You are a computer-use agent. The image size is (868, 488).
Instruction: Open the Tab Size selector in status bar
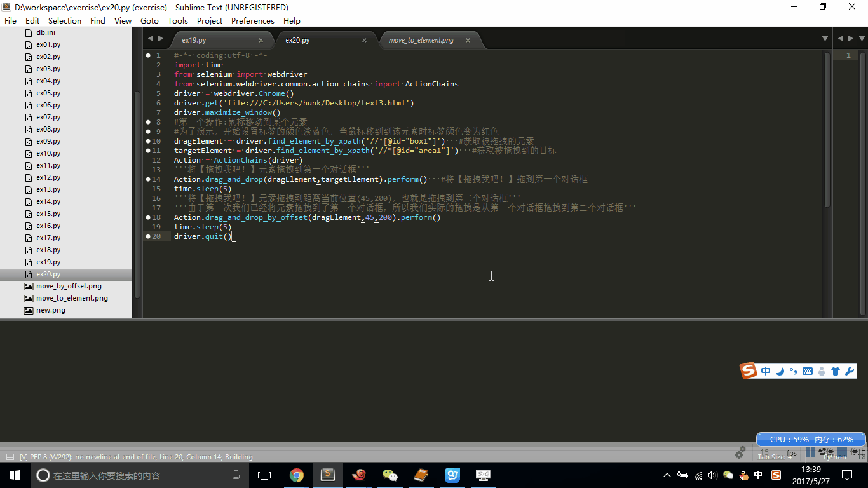click(x=775, y=457)
